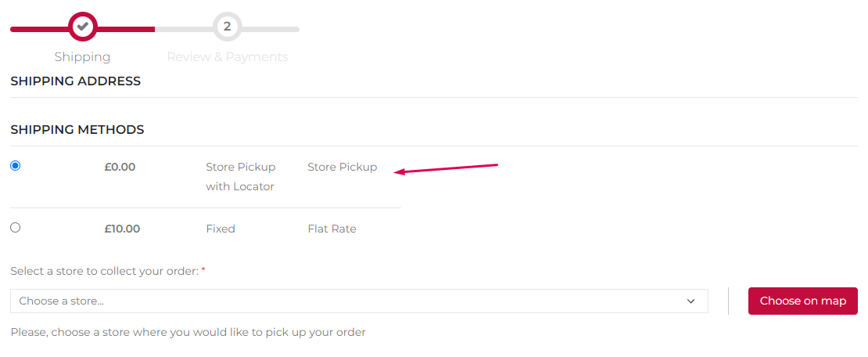Select the £10.00 Flat Rate radio button
This screenshot has width=868, height=357.
[x=16, y=227]
